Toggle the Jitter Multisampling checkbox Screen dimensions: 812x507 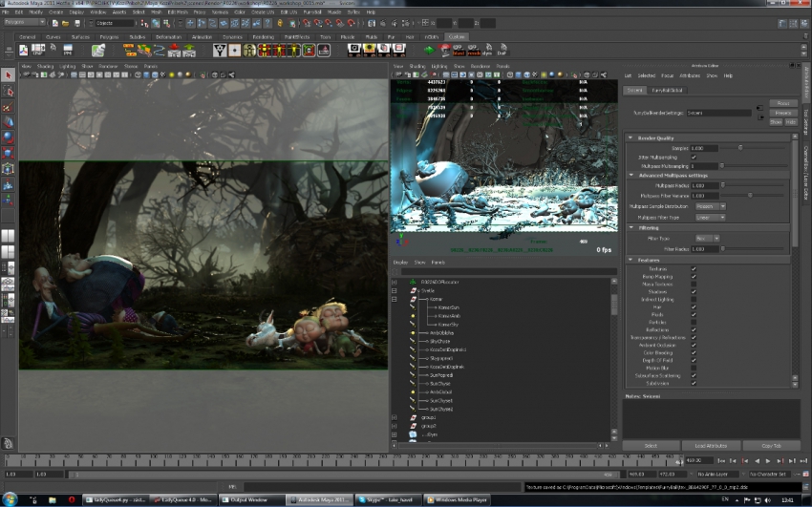[694, 158]
